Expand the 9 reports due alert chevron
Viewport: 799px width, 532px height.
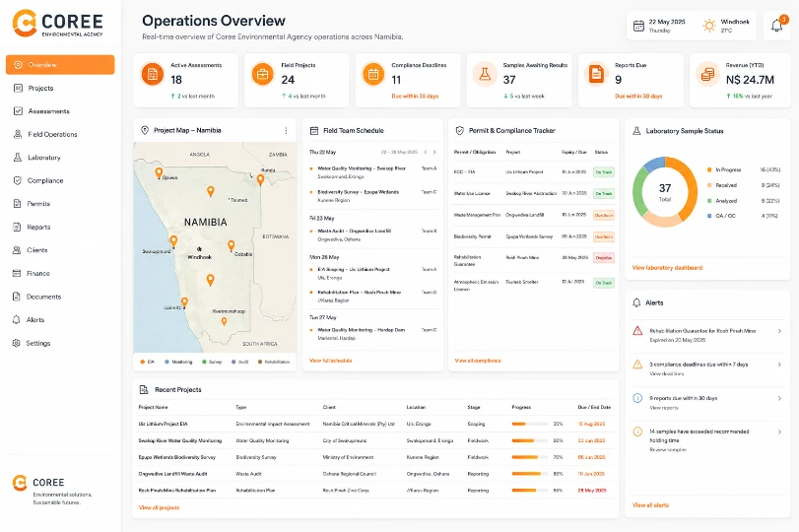(779, 398)
